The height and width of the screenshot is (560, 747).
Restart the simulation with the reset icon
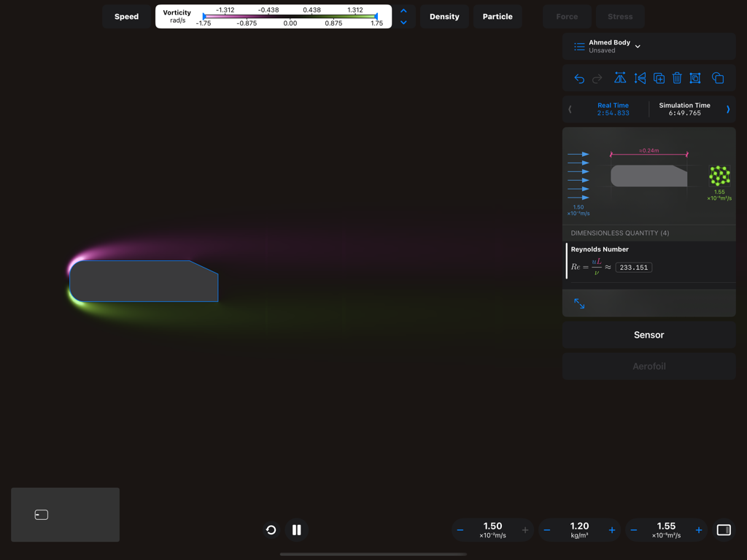271,530
